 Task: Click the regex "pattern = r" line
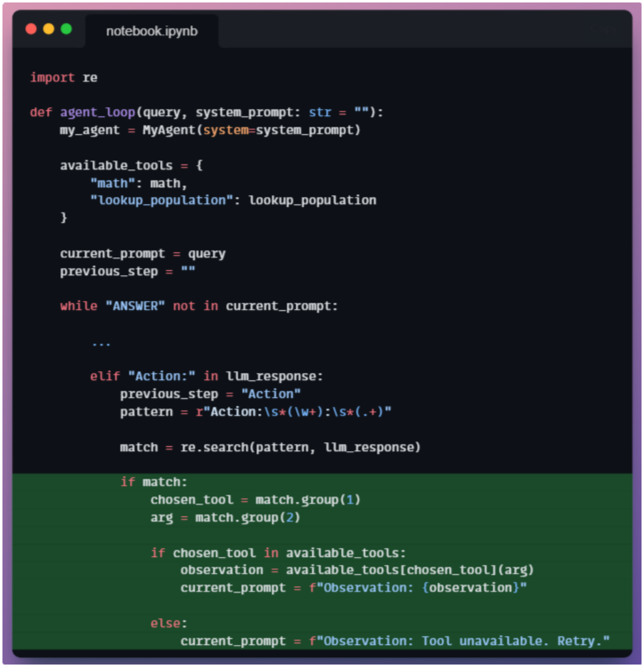click(x=256, y=412)
